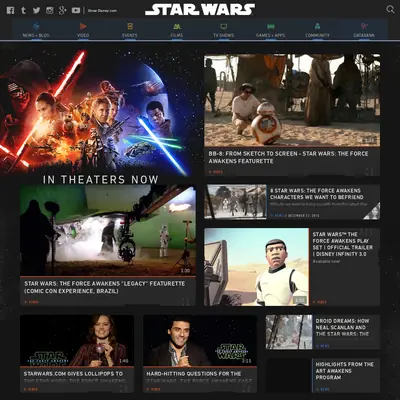Follow the Show Disney.com link
Viewport: 400px width, 400px height.
pyautogui.click(x=102, y=11)
